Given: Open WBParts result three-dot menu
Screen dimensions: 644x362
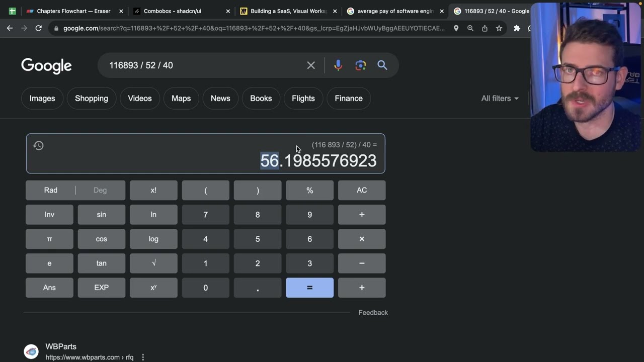Looking at the screenshot, I should tap(143, 357).
